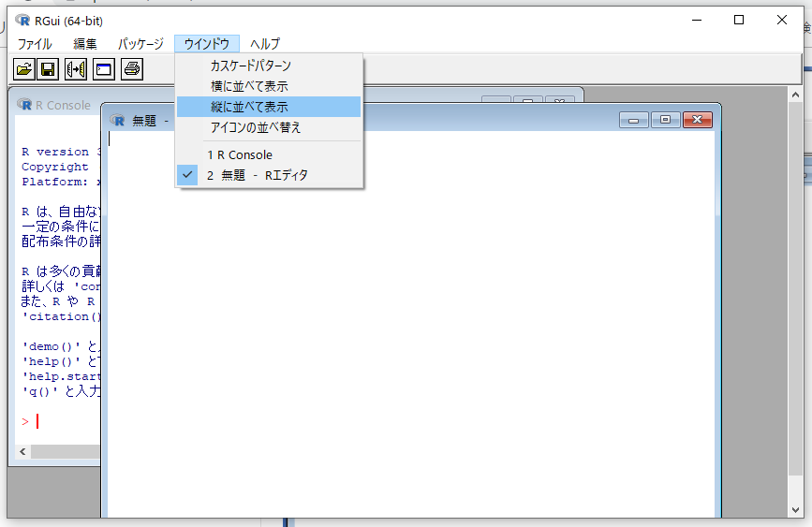
Task: Choose 横に並べて表示 menu entry
Action: tap(269, 86)
